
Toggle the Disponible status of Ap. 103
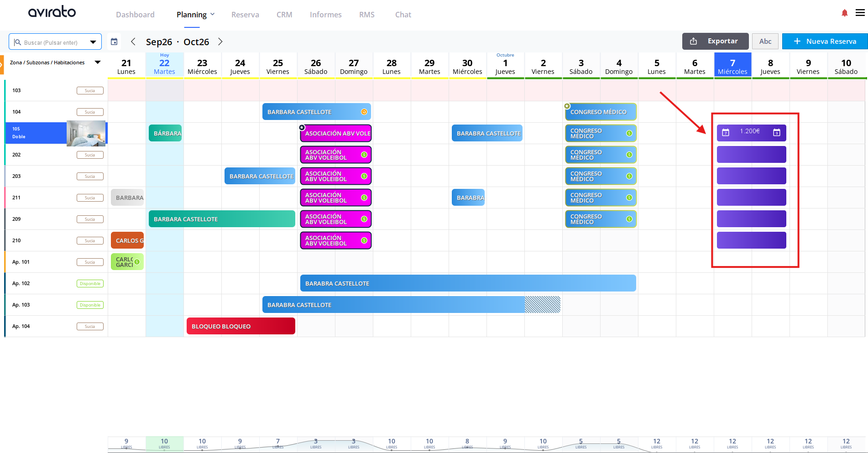[90, 305]
